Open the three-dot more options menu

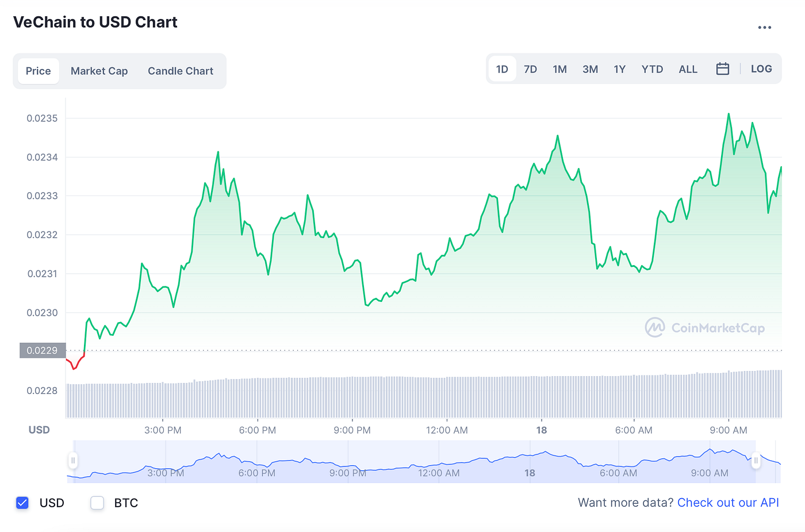(x=764, y=28)
